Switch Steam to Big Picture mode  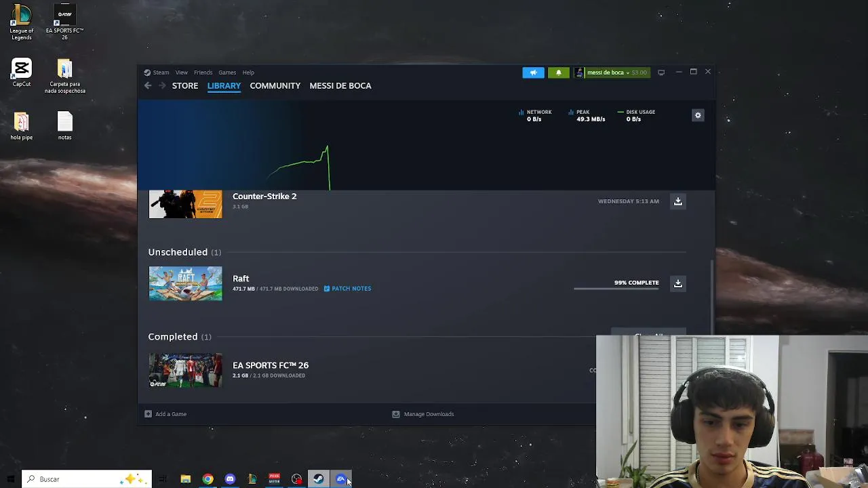click(x=661, y=73)
